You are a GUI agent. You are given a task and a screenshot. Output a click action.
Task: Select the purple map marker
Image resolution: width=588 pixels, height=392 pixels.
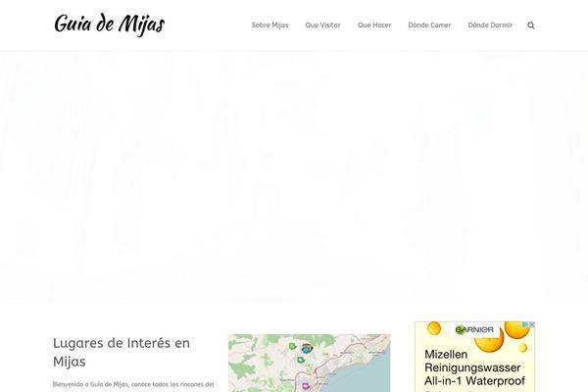[306, 385]
